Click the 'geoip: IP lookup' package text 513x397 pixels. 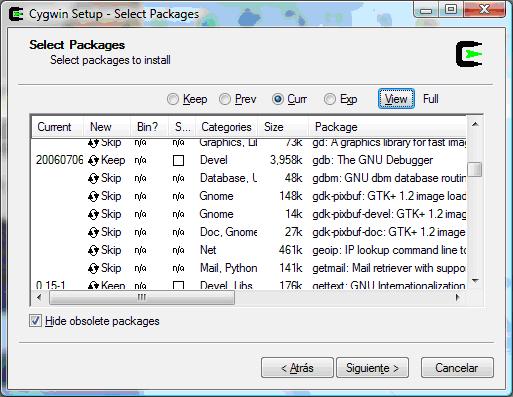389,250
